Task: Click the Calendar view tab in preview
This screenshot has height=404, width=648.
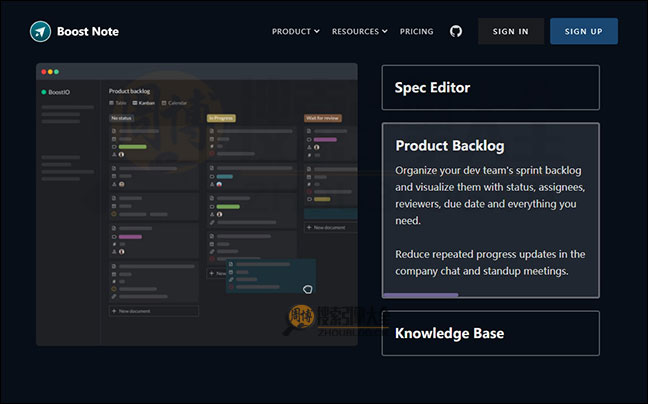Action: [174, 103]
